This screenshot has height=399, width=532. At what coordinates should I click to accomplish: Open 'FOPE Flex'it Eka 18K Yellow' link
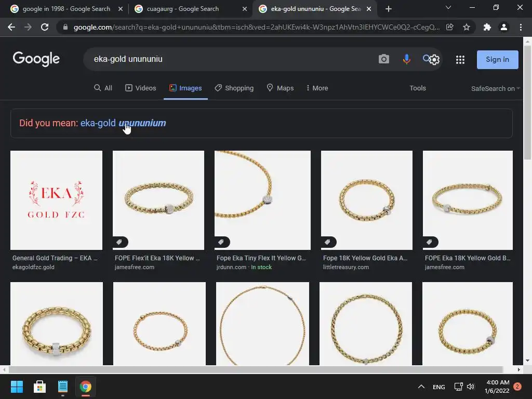(157, 258)
